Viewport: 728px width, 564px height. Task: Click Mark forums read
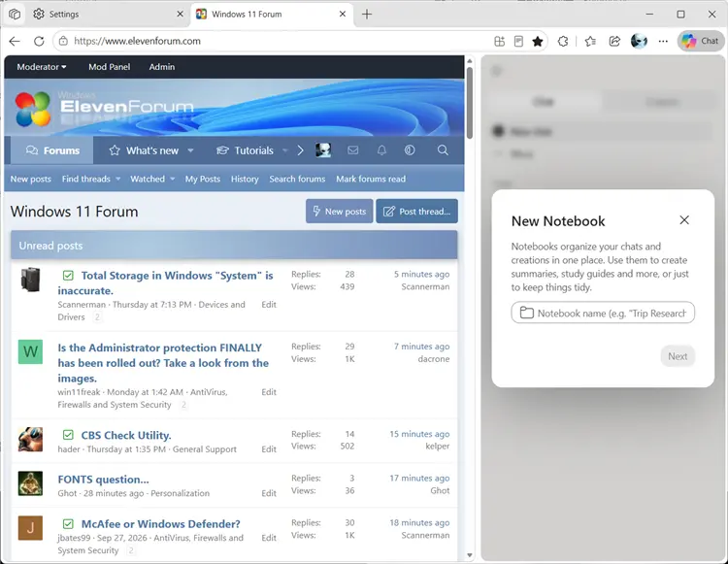point(371,179)
